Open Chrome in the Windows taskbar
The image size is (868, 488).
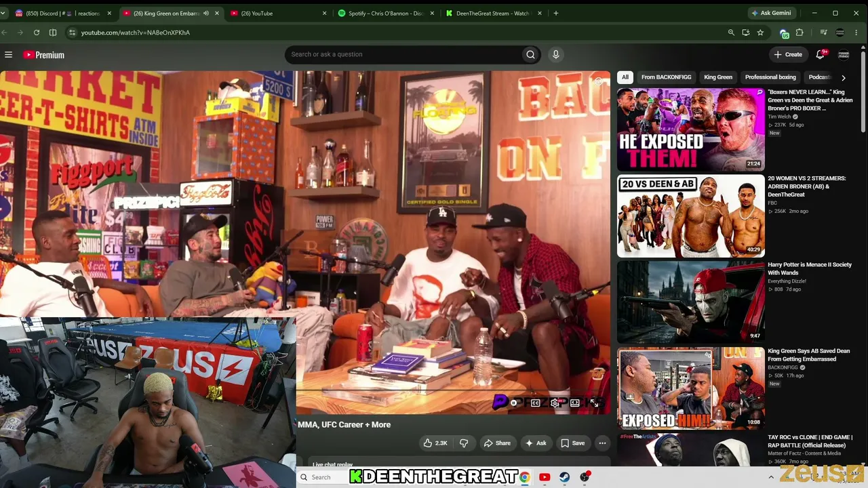[x=524, y=477]
